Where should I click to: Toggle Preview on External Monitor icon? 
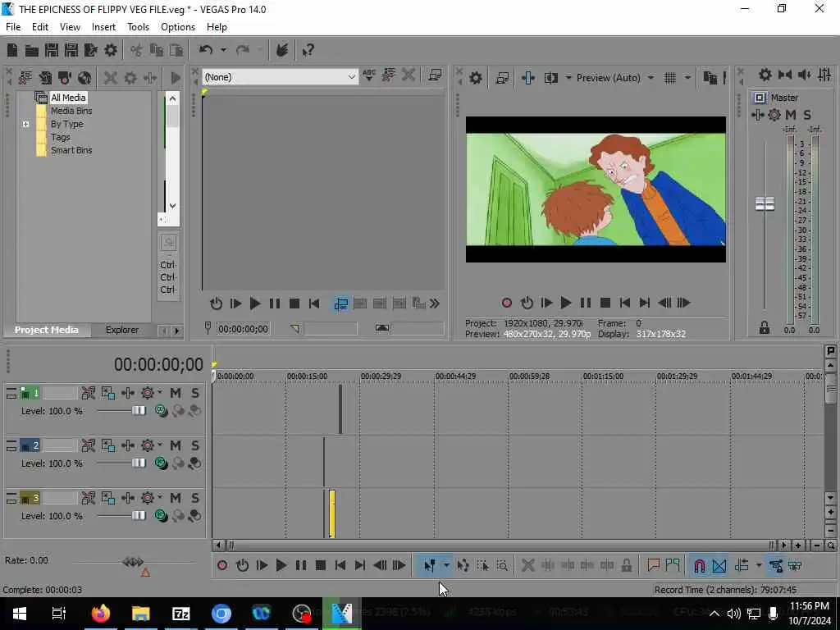coord(502,78)
